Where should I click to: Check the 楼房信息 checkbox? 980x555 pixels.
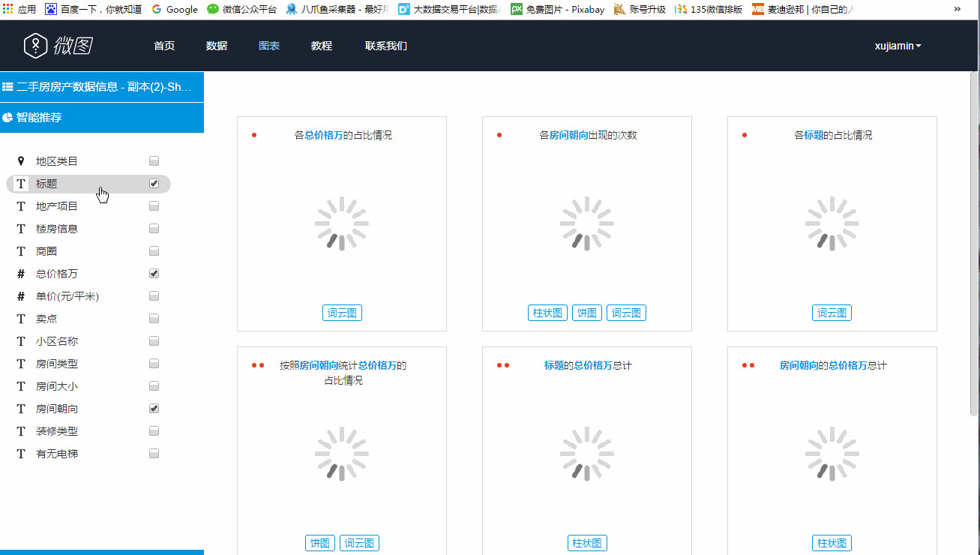154,229
